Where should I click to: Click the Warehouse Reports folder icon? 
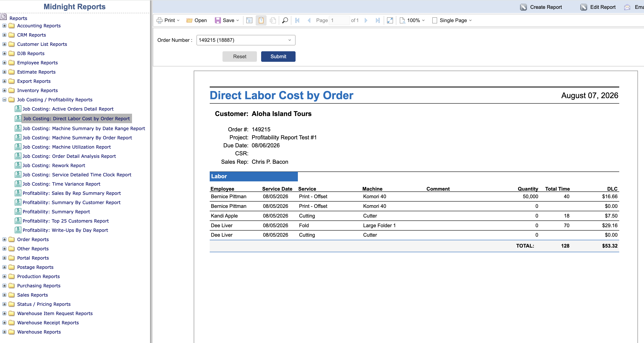pyautogui.click(x=11, y=332)
